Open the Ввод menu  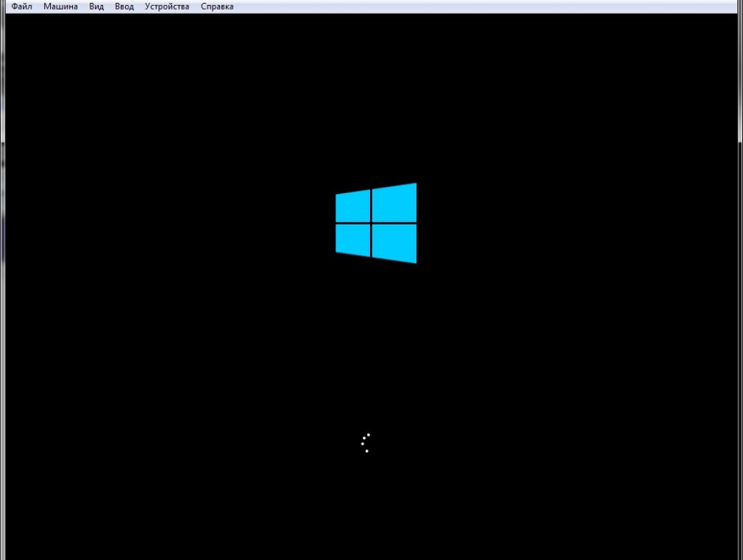point(124,7)
